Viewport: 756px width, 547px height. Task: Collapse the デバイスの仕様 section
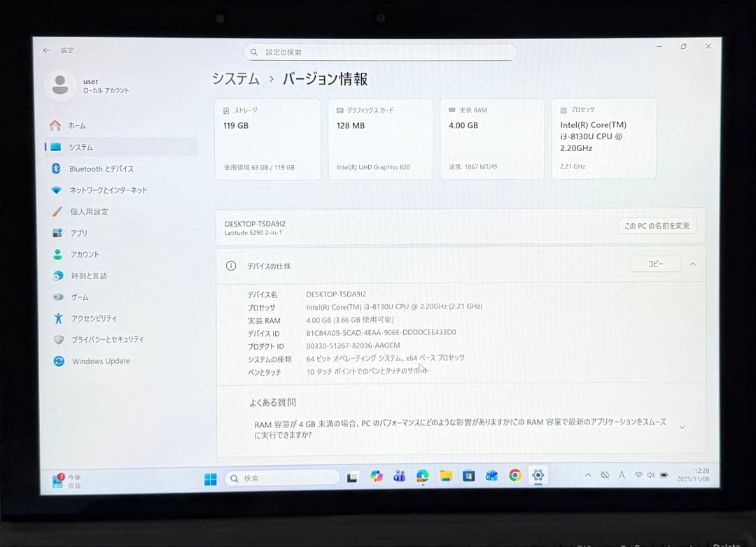tap(692, 264)
